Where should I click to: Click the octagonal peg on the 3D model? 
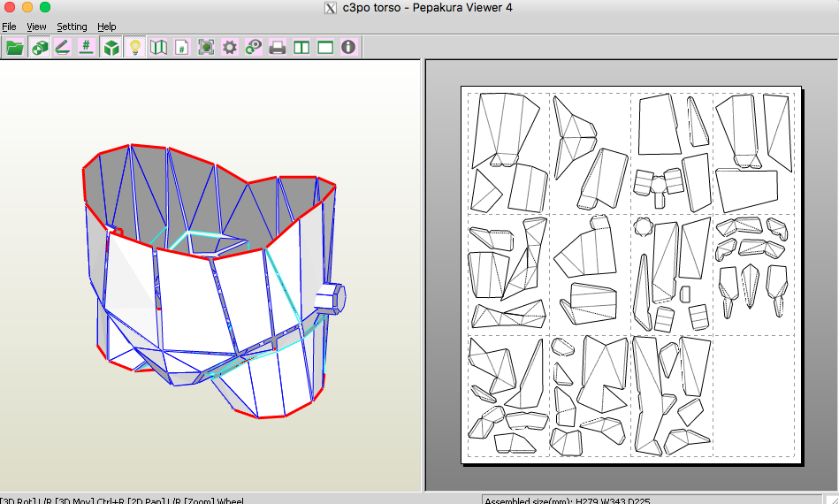(331, 297)
